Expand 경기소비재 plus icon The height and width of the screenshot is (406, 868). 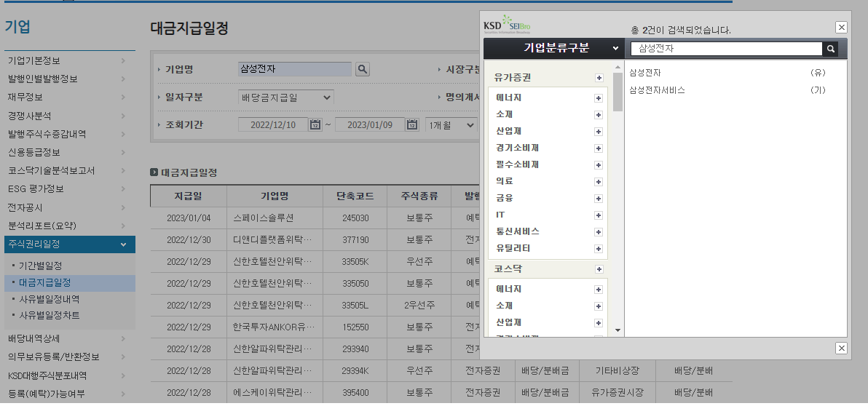(599, 148)
